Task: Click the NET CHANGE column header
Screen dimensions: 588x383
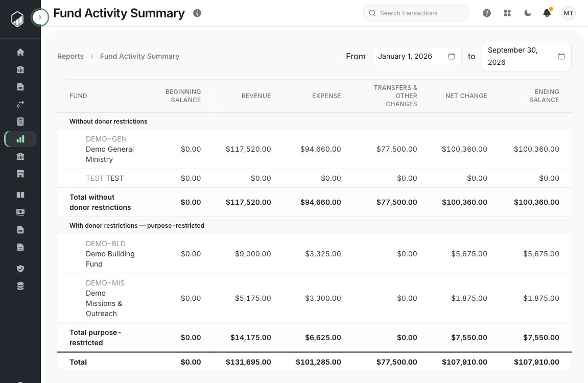Action: point(466,96)
